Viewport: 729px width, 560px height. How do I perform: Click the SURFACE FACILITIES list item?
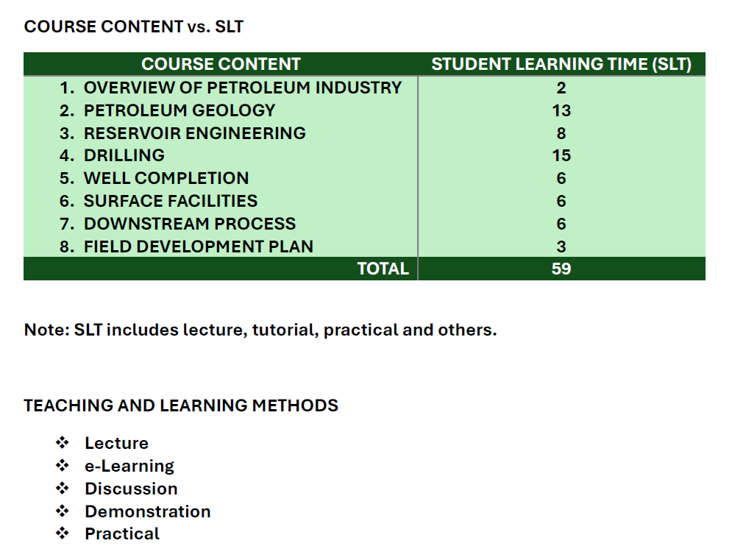pos(170,201)
